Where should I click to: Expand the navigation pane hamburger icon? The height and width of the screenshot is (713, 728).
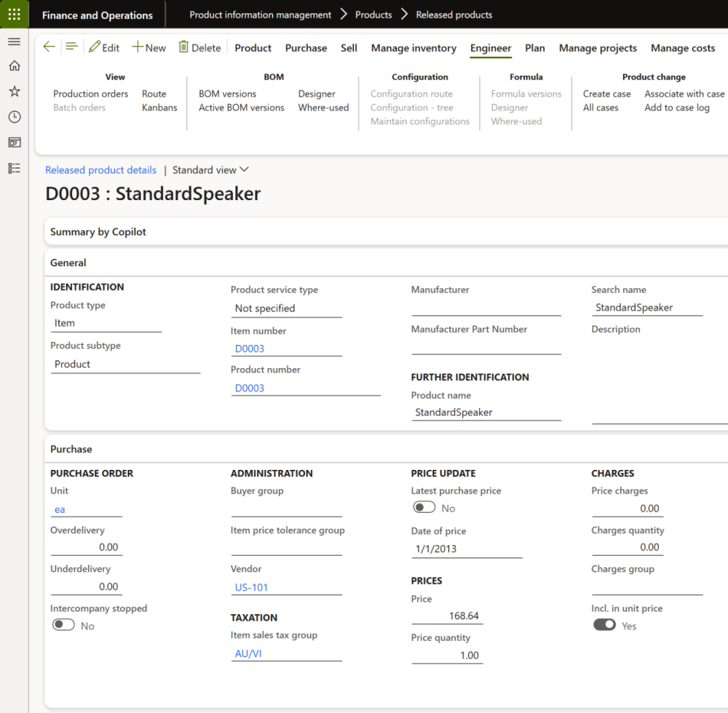[x=15, y=41]
